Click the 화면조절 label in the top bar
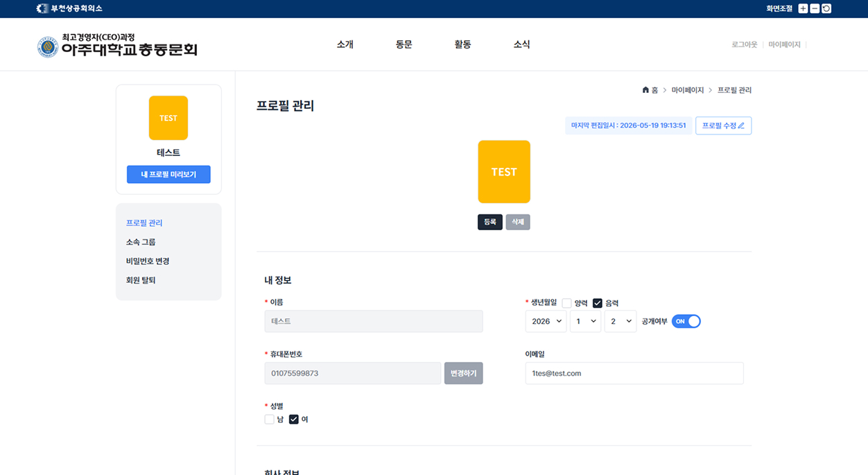The width and height of the screenshot is (868, 475). [x=779, y=8]
